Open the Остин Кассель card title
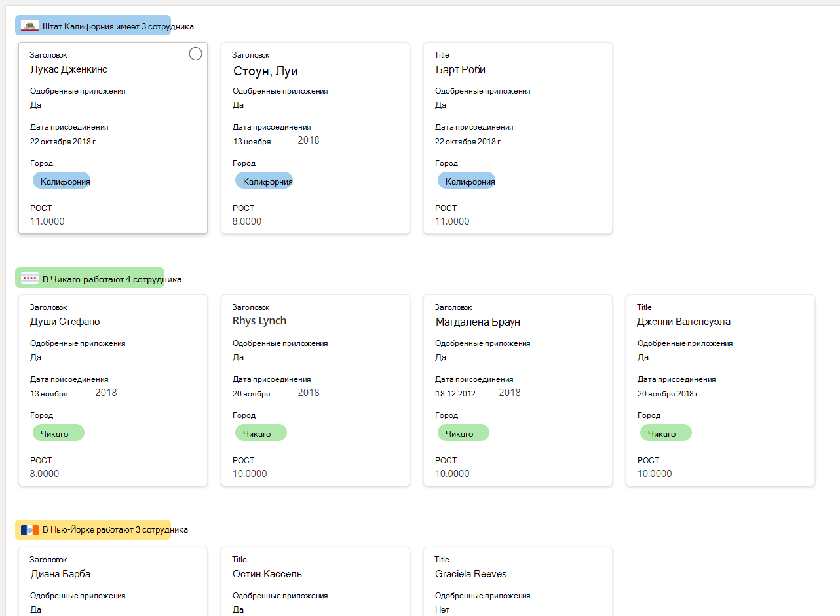The height and width of the screenshot is (616, 840). [267, 574]
